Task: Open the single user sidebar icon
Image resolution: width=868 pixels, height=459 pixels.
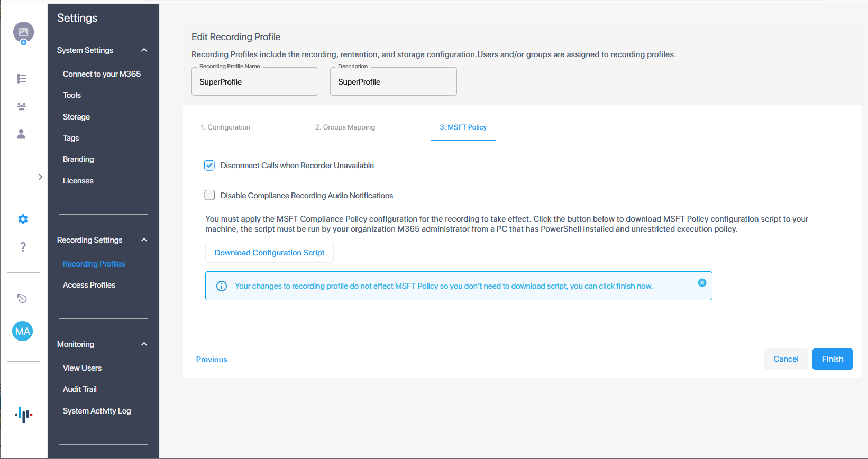Action: pos(21,134)
